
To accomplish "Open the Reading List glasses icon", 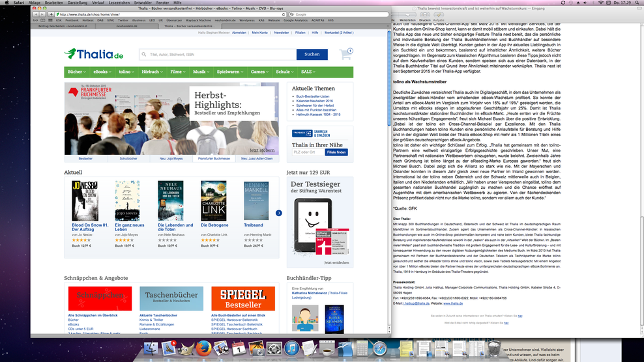I will point(36,20).
